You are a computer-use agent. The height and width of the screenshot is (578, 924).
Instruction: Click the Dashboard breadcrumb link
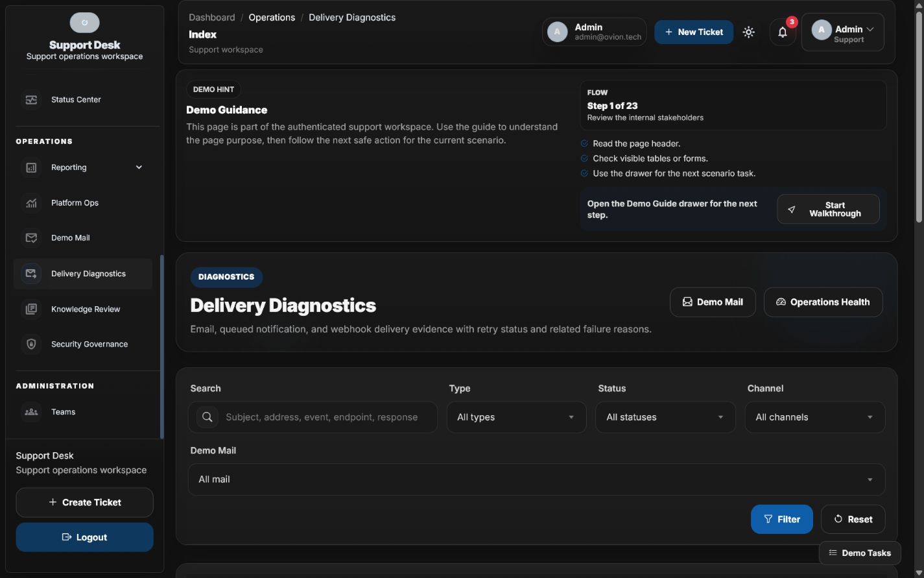[x=212, y=18]
